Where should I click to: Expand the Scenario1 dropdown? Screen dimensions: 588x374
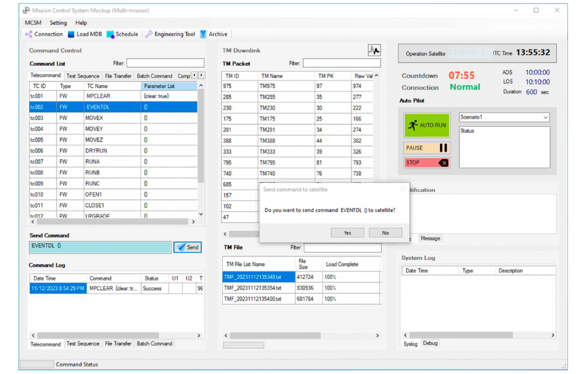(x=545, y=118)
